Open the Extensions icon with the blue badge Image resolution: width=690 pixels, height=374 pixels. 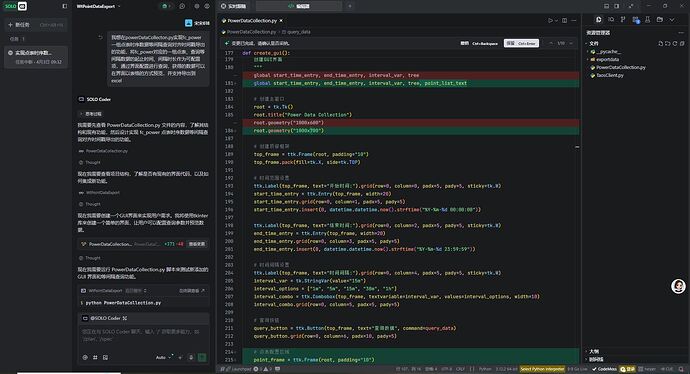click(635, 20)
